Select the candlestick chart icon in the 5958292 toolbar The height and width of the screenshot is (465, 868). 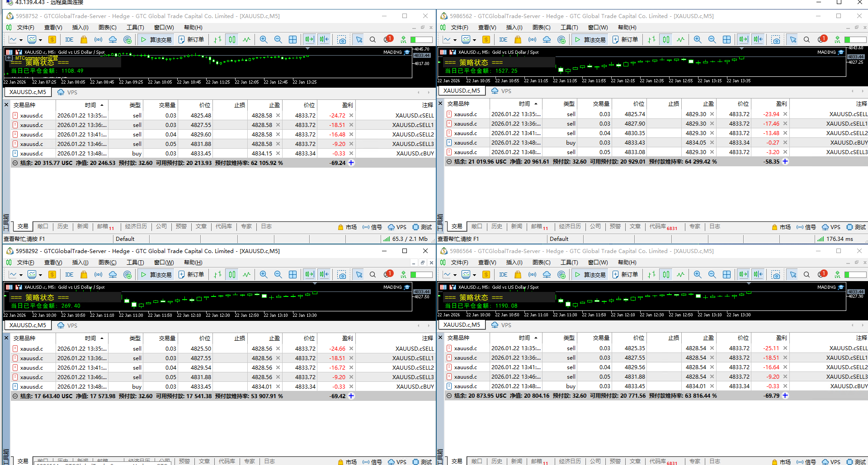(x=232, y=275)
